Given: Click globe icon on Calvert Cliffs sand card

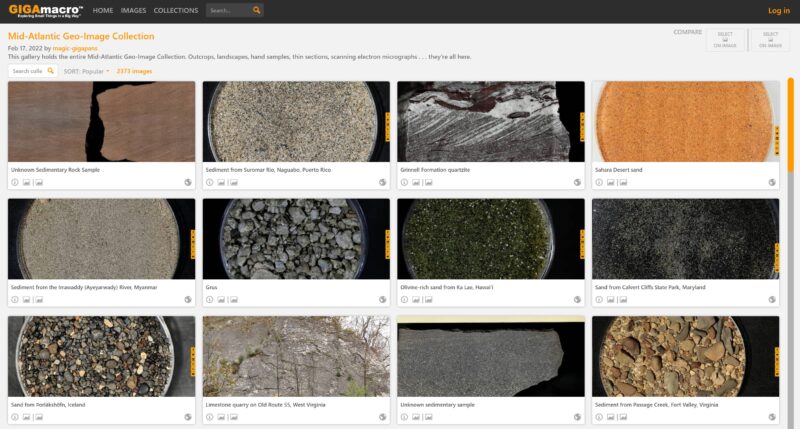Looking at the screenshot, I should point(772,299).
